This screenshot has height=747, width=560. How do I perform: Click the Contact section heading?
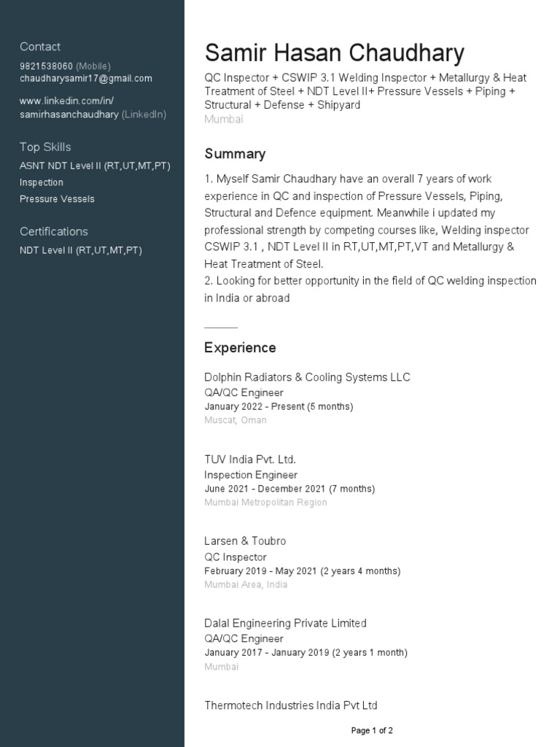coord(40,47)
